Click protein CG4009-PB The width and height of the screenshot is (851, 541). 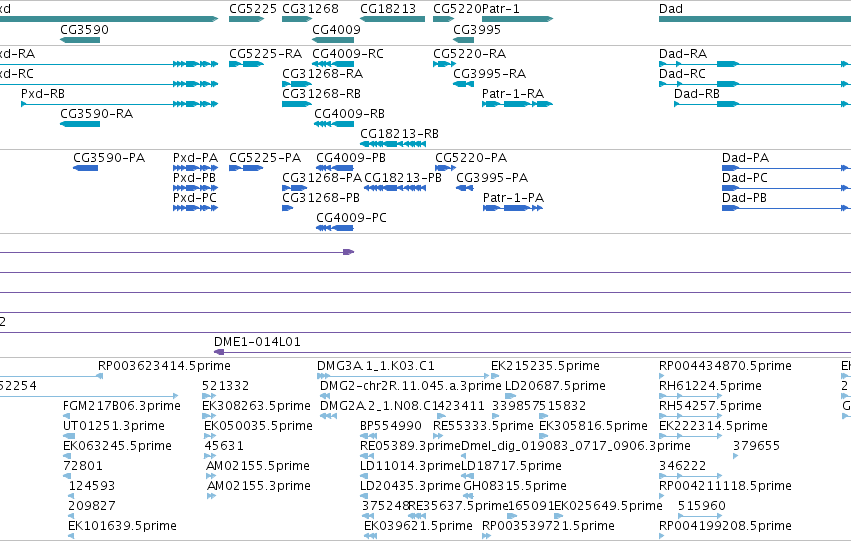(x=335, y=168)
